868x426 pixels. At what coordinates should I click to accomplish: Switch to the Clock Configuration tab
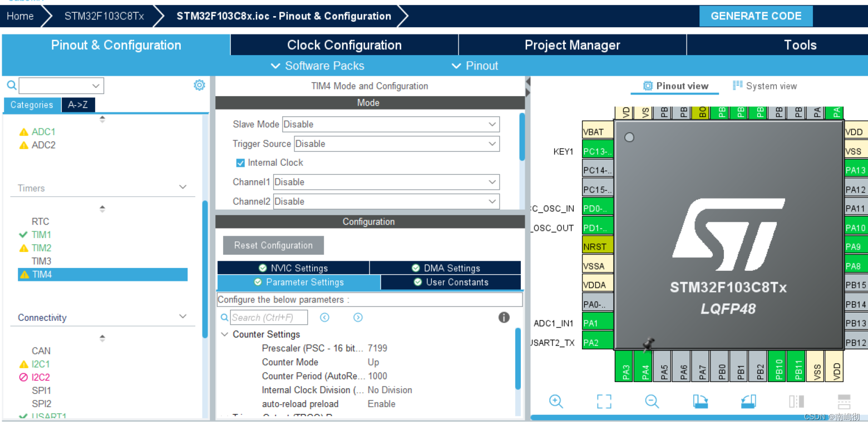[x=344, y=45]
